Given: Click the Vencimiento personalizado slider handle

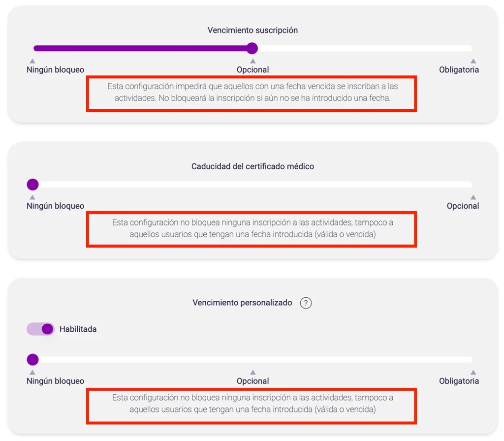Looking at the screenshot, I should pyautogui.click(x=32, y=360).
